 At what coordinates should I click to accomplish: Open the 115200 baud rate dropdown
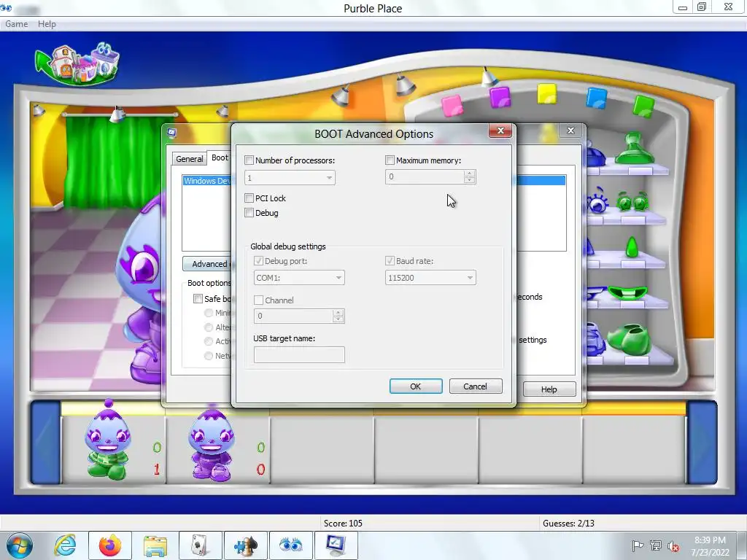[x=430, y=278]
